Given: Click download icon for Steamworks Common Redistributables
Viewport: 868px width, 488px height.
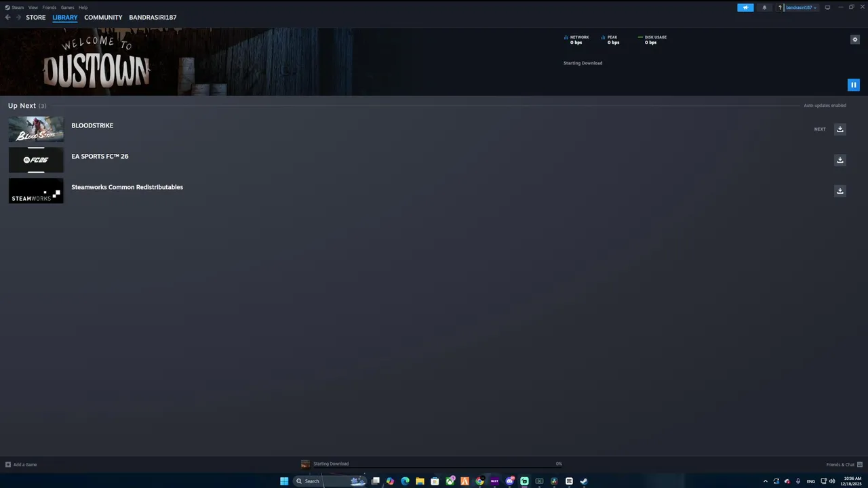Looking at the screenshot, I should click(840, 190).
